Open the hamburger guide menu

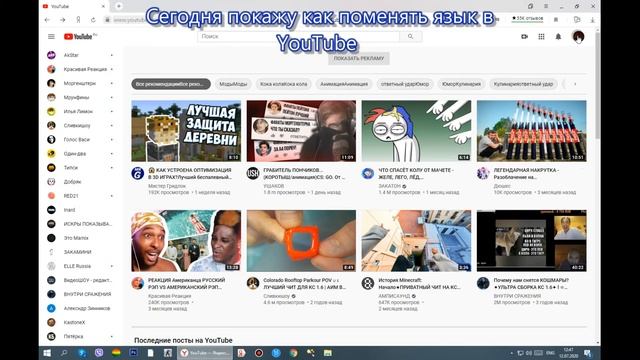point(51,36)
